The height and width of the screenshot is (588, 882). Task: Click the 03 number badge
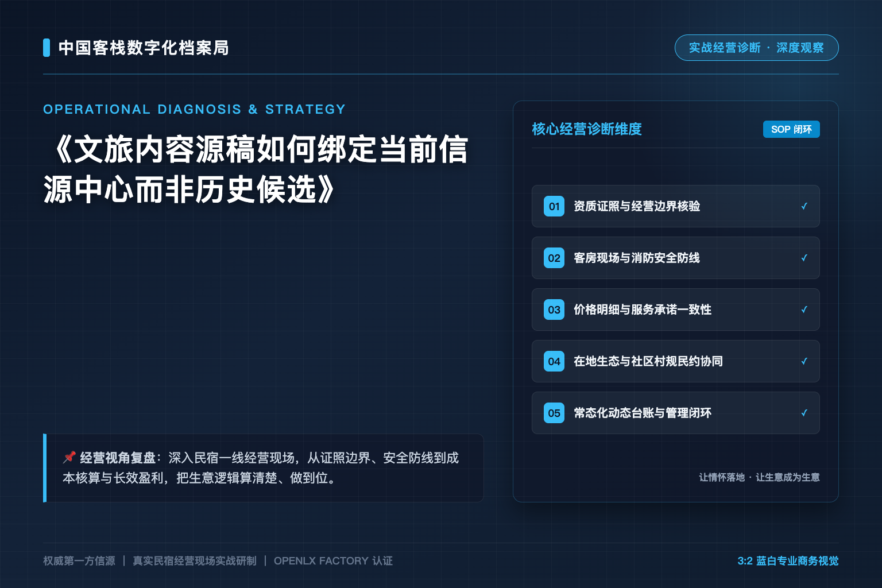point(554,310)
